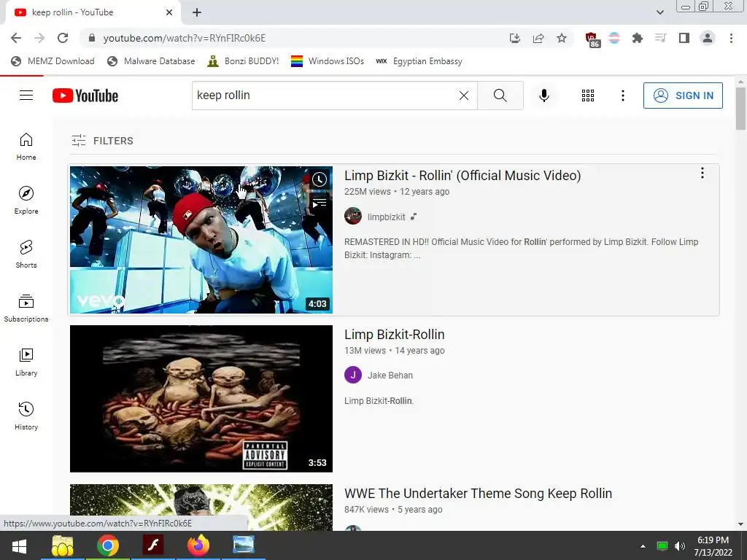Toggle the browser side panel
The width and height of the screenshot is (747, 560).
[x=684, y=38]
